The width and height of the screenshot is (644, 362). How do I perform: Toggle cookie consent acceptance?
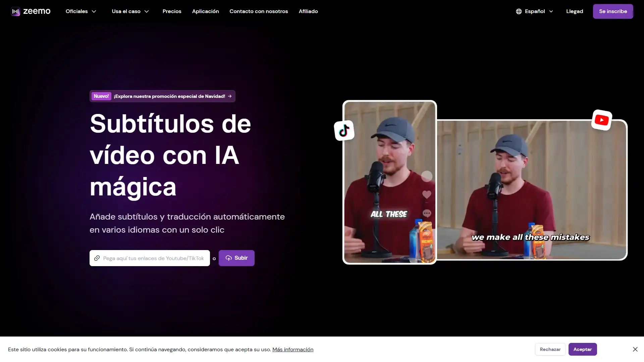[x=583, y=349]
